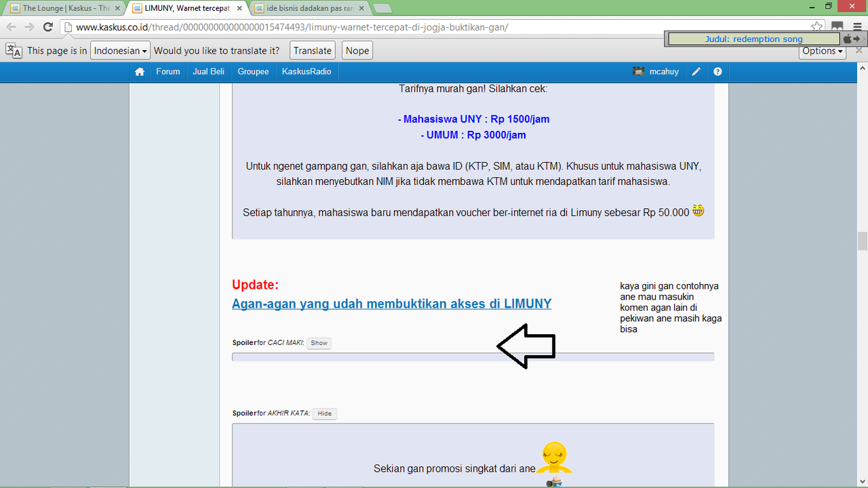The width and height of the screenshot is (868, 488).
Task: Open the pencil (create post) icon in navbar
Action: [696, 71]
